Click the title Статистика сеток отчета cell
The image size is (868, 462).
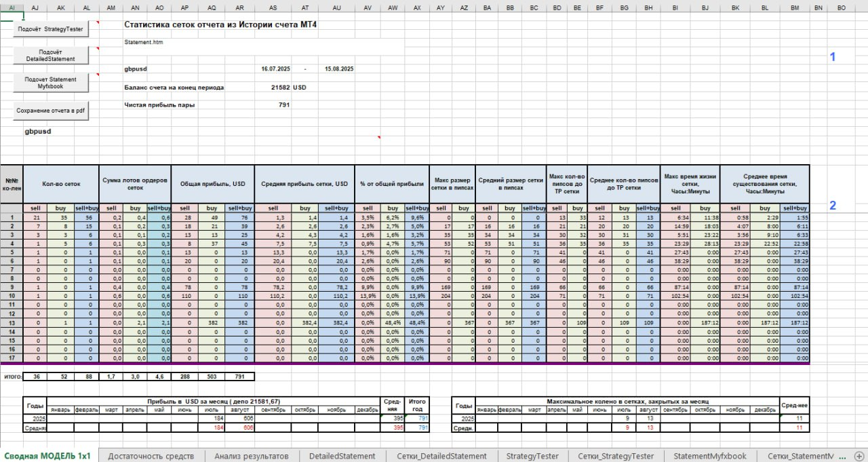coord(221,24)
